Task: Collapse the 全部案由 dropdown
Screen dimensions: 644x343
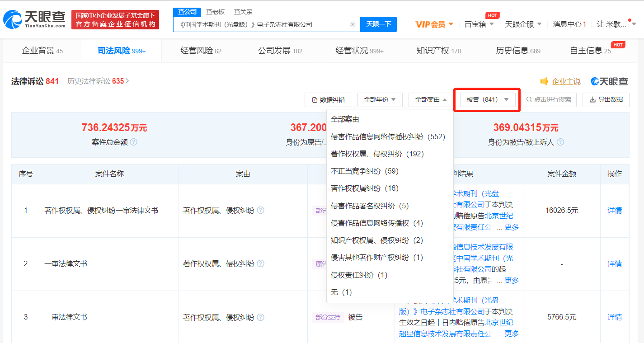Action: click(x=431, y=99)
